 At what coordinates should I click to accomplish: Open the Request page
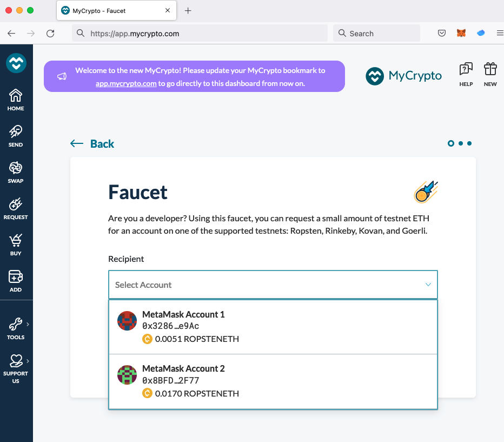click(x=16, y=209)
